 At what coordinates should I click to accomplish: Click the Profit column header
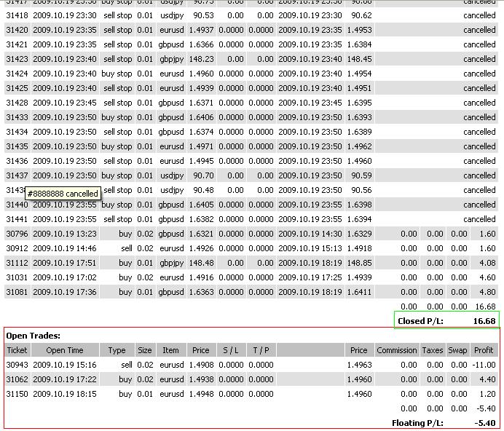(x=484, y=350)
